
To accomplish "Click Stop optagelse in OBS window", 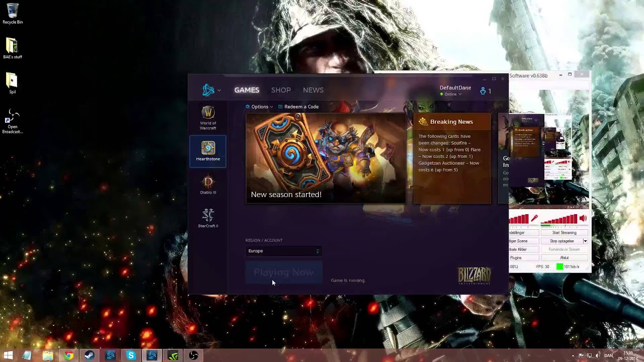I will click(x=561, y=241).
